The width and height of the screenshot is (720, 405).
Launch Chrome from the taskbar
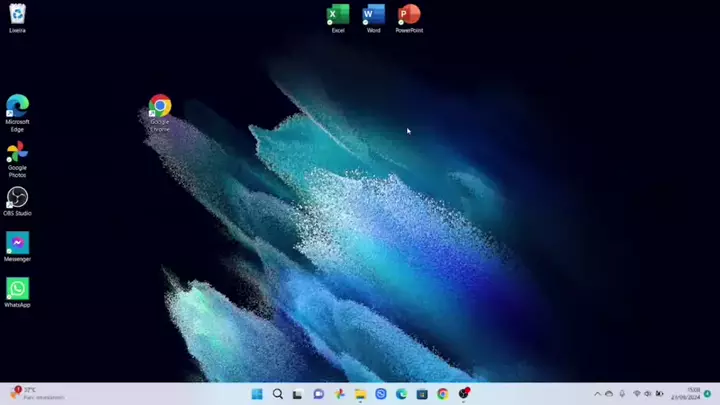pyautogui.click(x=442, y=394)
